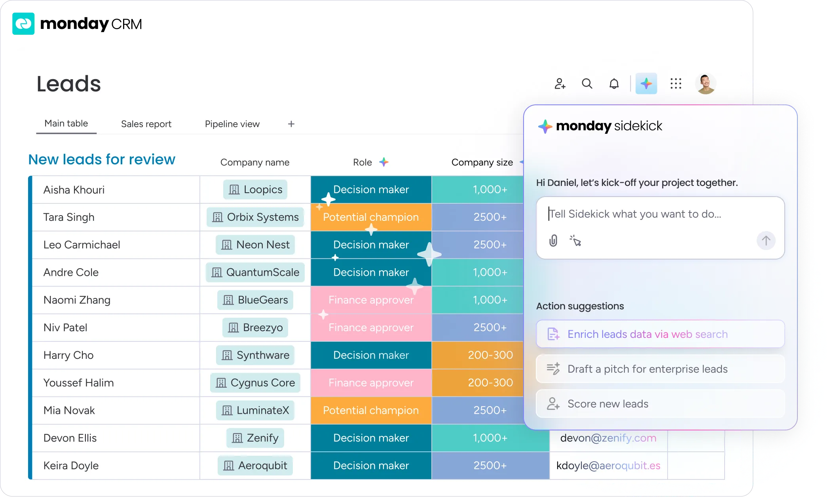Screen dimensions: 835x504
Task: Open the notifications bell
Action: (x=614, y=83)
